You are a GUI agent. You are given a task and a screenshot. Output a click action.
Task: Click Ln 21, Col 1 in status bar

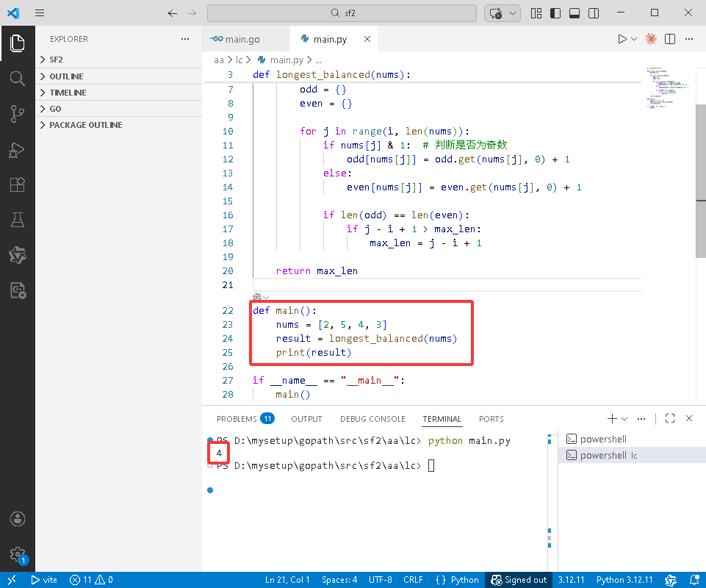[x=287, y=580]
